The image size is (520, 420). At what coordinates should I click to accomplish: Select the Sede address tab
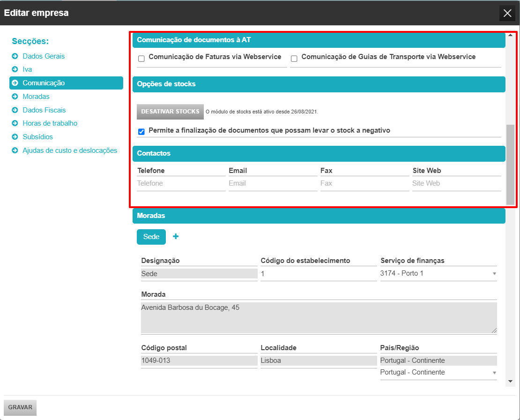(x=151, y=237)
